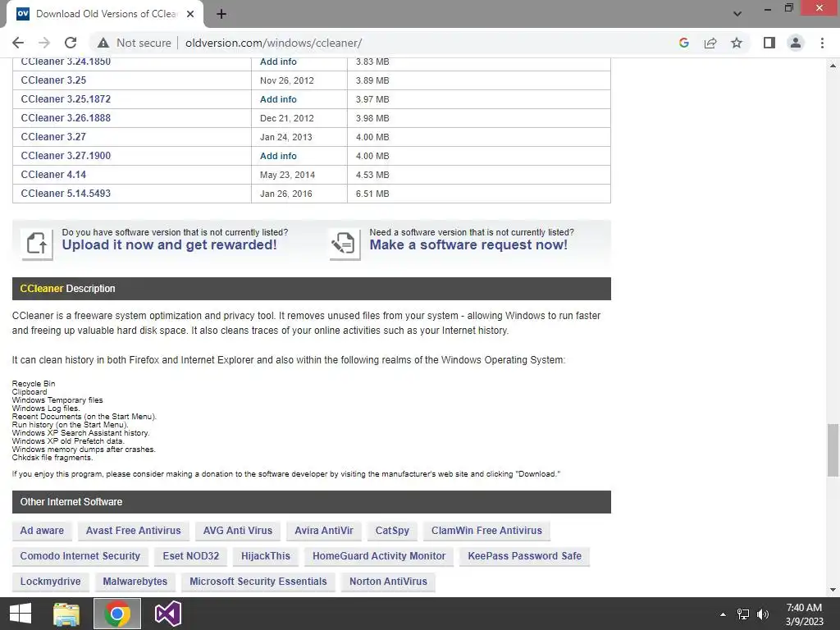840x630 pixels.
Task: Open the Ad aware software link
Action: 42,531
